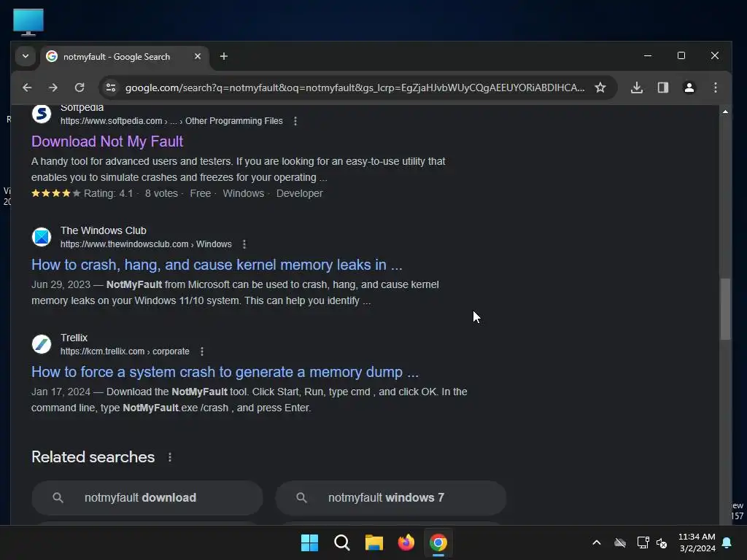Click network status tray icon

(x=643, y=542)
